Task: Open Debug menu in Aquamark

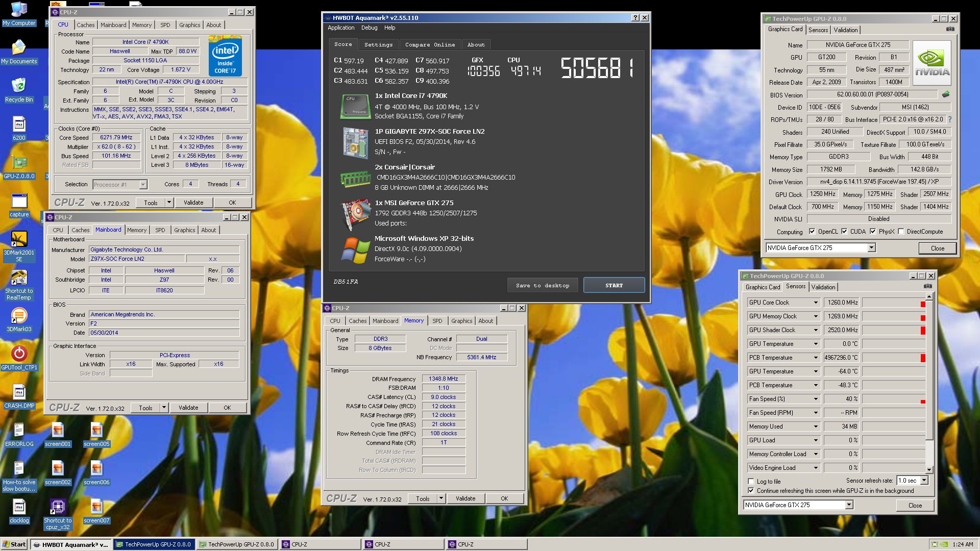Action: (369, 28)
